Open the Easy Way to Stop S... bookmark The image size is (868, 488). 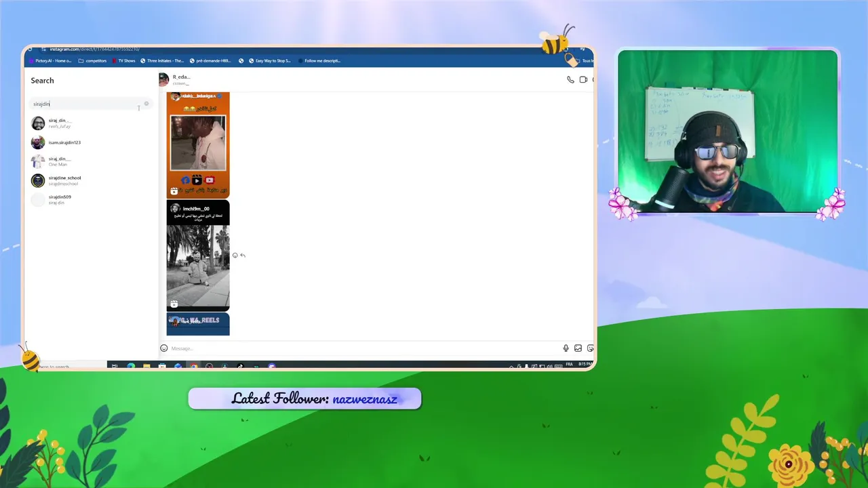[270, 60]
